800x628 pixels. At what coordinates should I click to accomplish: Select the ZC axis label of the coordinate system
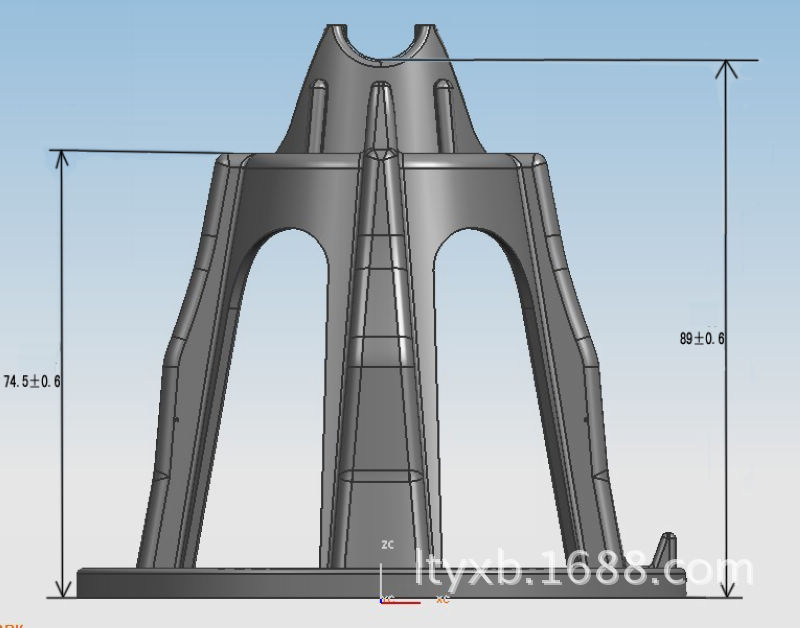pyautogui.click(x=388, y=543)
